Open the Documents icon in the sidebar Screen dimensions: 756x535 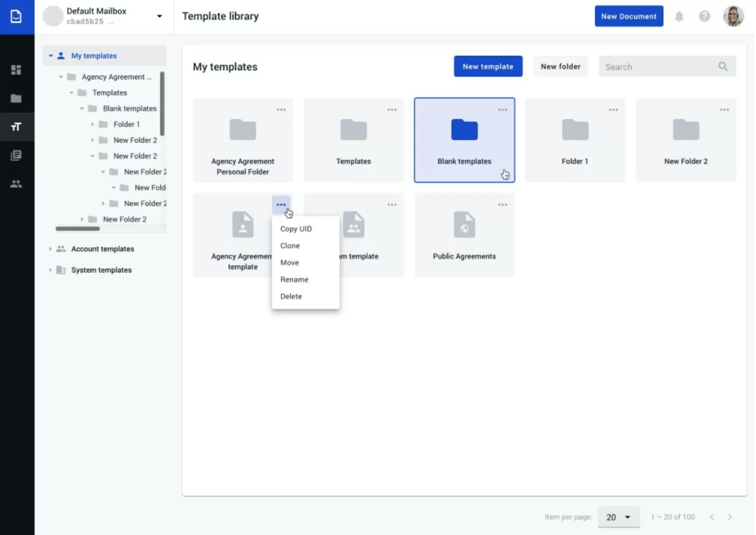tap(16, 16)
